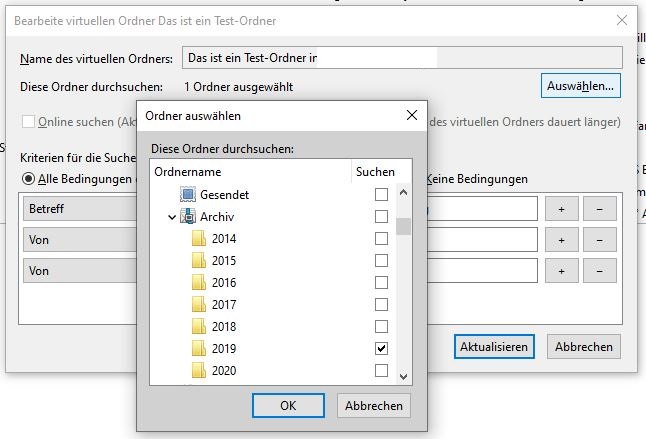Click the 2015 folder icon
646x439 pixels.
[x=198, y=260]
